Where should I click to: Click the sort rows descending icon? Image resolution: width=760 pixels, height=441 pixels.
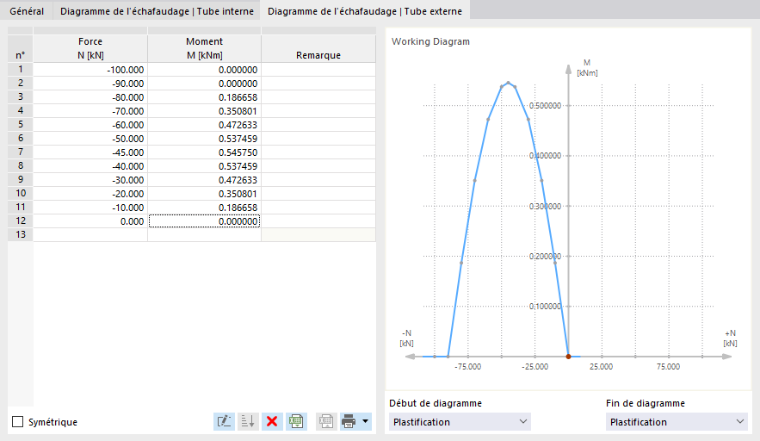click(x=248, y=422)
